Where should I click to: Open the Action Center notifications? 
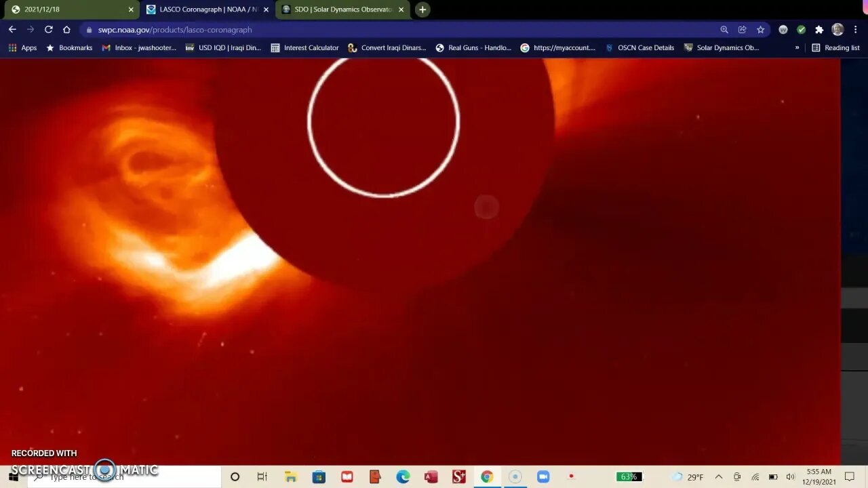(850, 476)
